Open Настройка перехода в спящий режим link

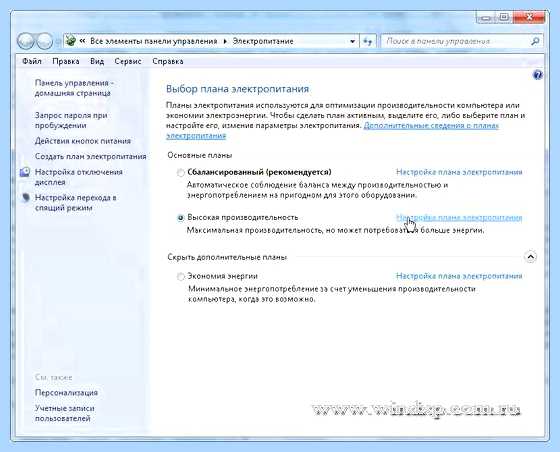point(75,202)
